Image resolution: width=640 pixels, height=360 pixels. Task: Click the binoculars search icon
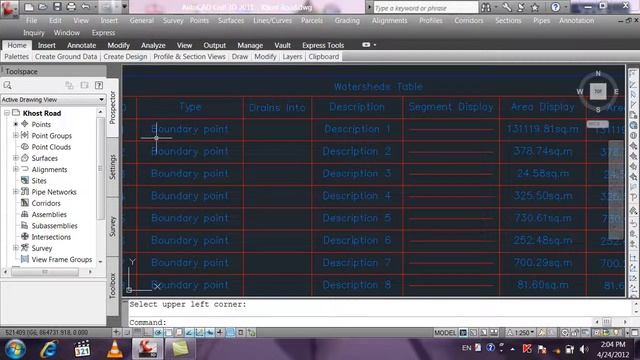point(486,7)
